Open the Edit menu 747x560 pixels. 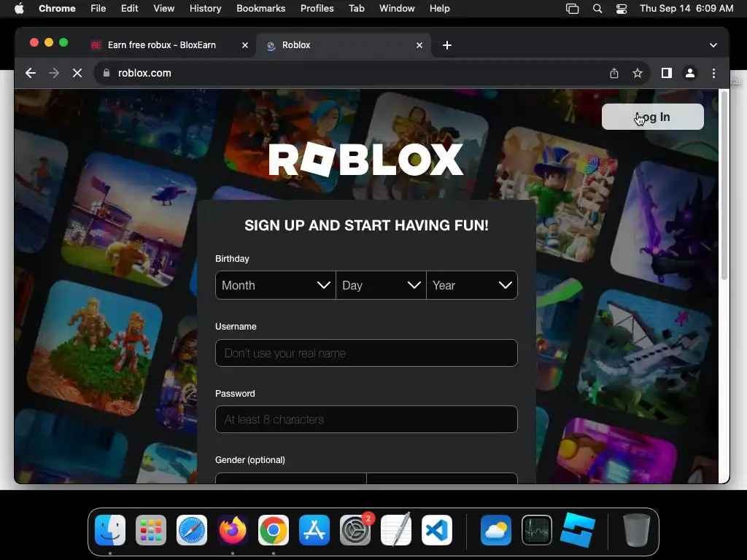pos(130,8)
